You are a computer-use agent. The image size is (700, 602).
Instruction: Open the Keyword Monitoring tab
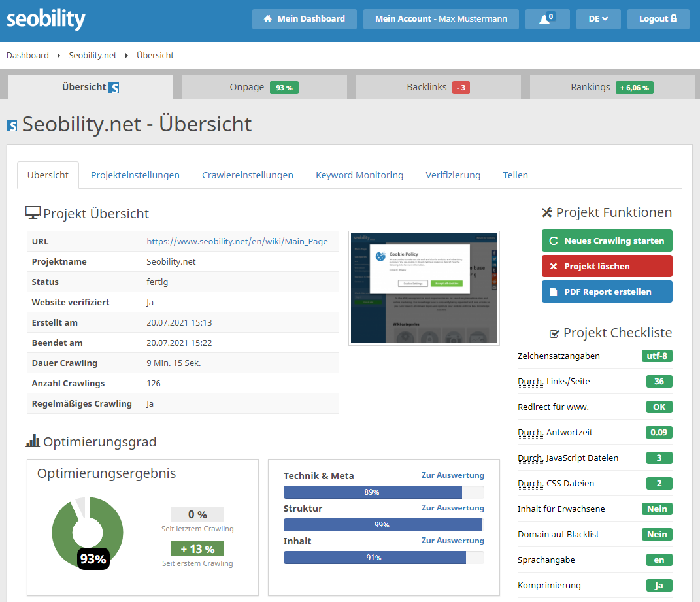point(359,175)
